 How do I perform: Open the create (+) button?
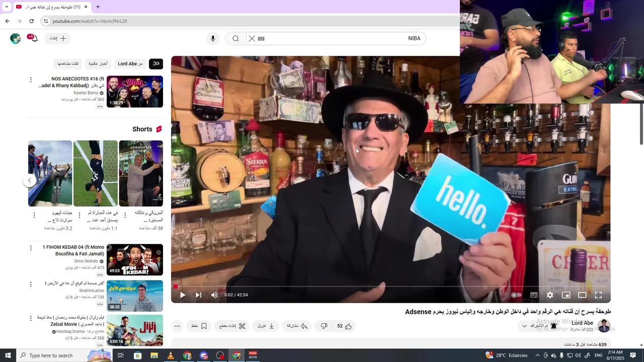57,38
